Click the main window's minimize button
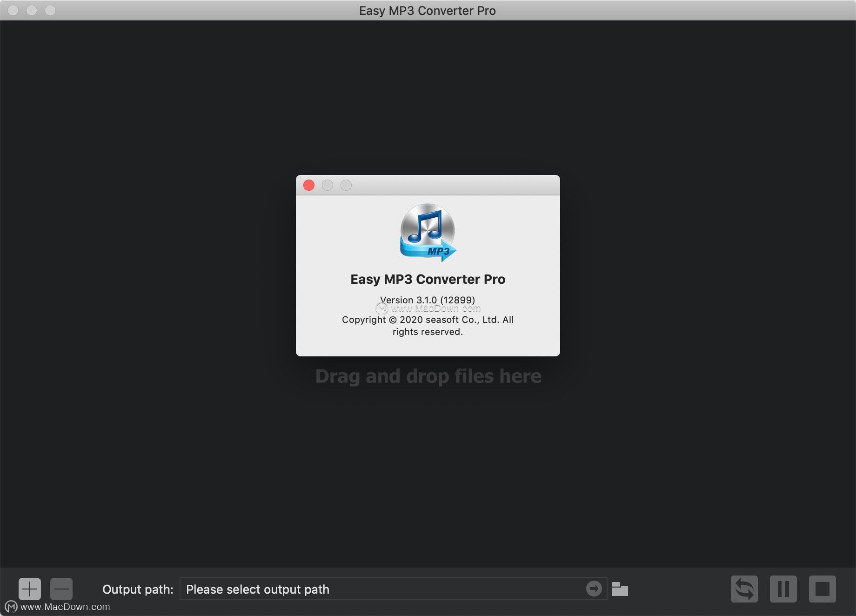Image resolution: width=856 pixels, height=616 pixels. coord(32,10)
